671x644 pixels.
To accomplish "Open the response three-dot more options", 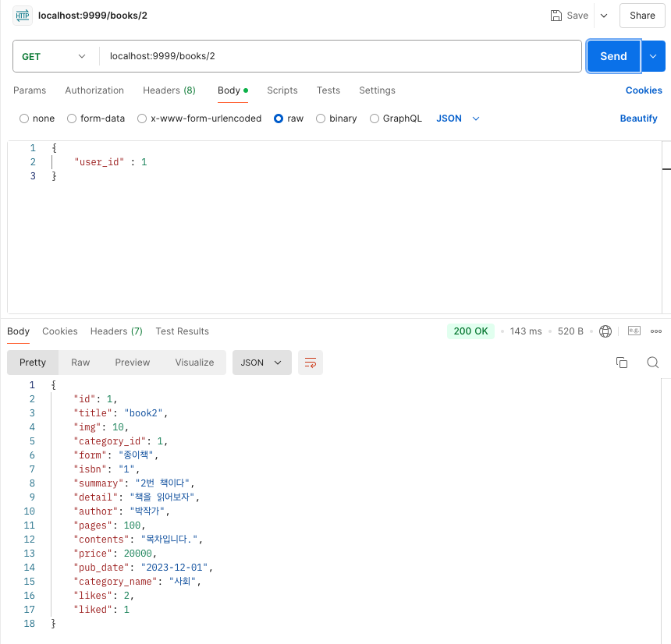I will 656,331.
